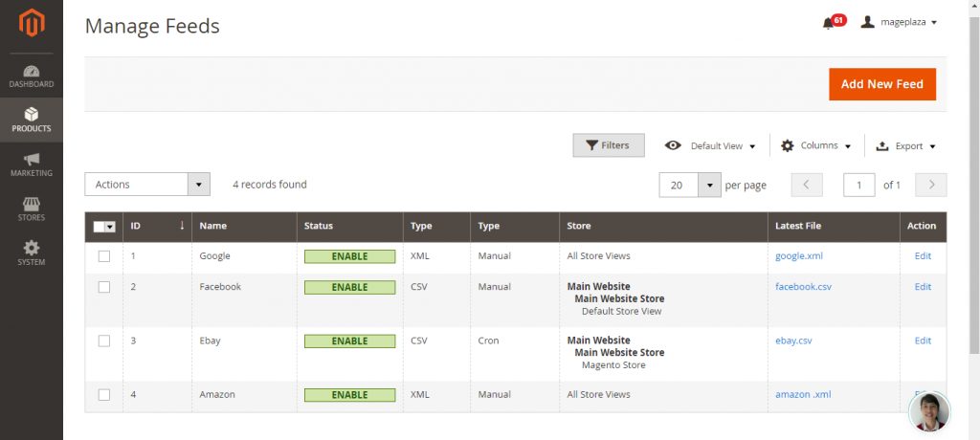Open the Actions mass-action dropdown
The height and width of the screenshot is (440, 980).
pyautogui.click(x=147, y=185)
